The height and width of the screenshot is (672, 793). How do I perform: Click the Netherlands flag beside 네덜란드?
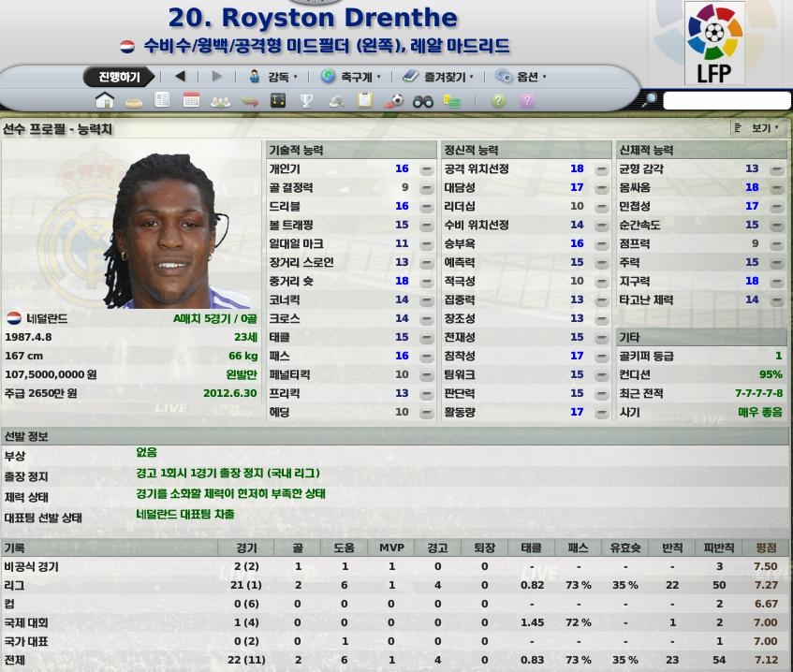[14, 318]
